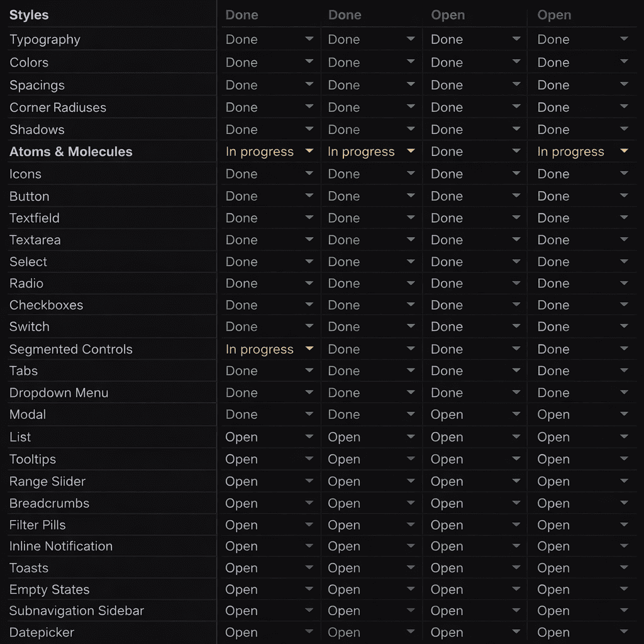This screenshot has height=644, width=644.
Task: Select the Segmented Controls row label
Action: pyautogui.click(x=71, y=349)
